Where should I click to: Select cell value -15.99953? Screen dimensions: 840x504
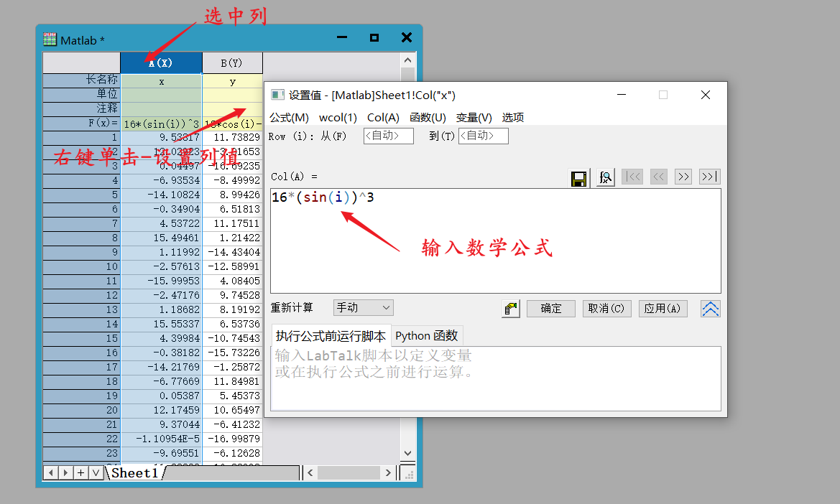click(161, 281)
